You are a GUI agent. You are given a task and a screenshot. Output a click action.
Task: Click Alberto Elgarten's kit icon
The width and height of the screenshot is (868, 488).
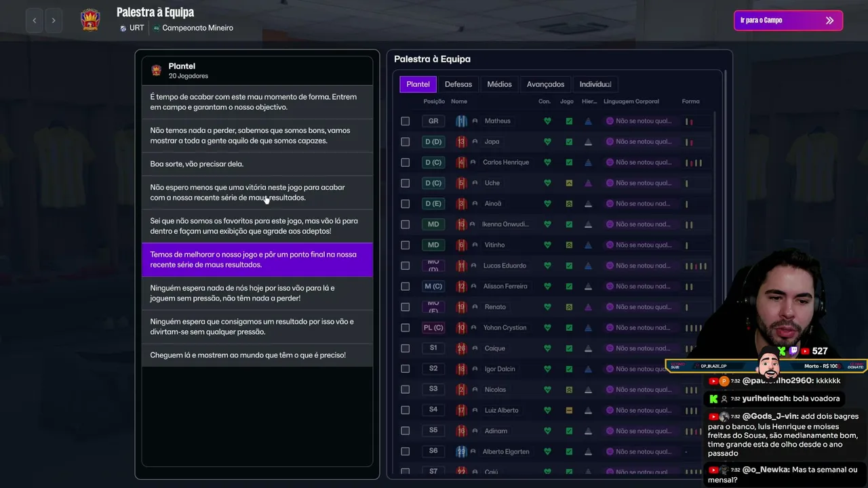click(x=462, y=451)
